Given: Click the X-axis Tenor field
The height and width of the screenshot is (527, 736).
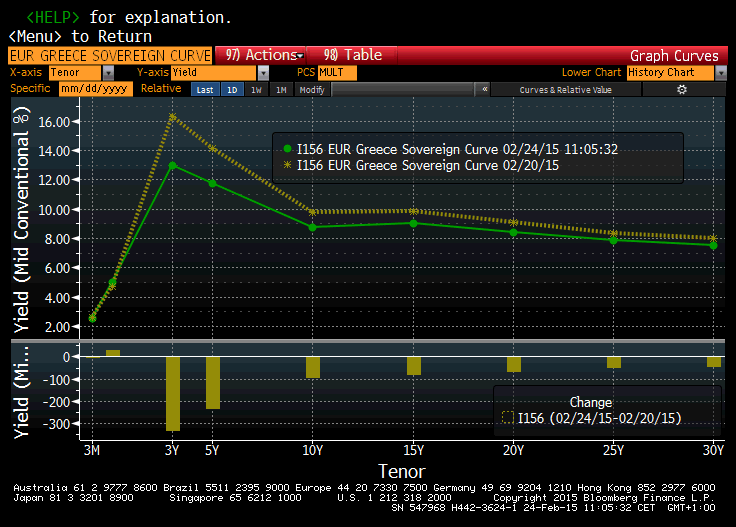Looking at the screenshot, I should point(75,73).
